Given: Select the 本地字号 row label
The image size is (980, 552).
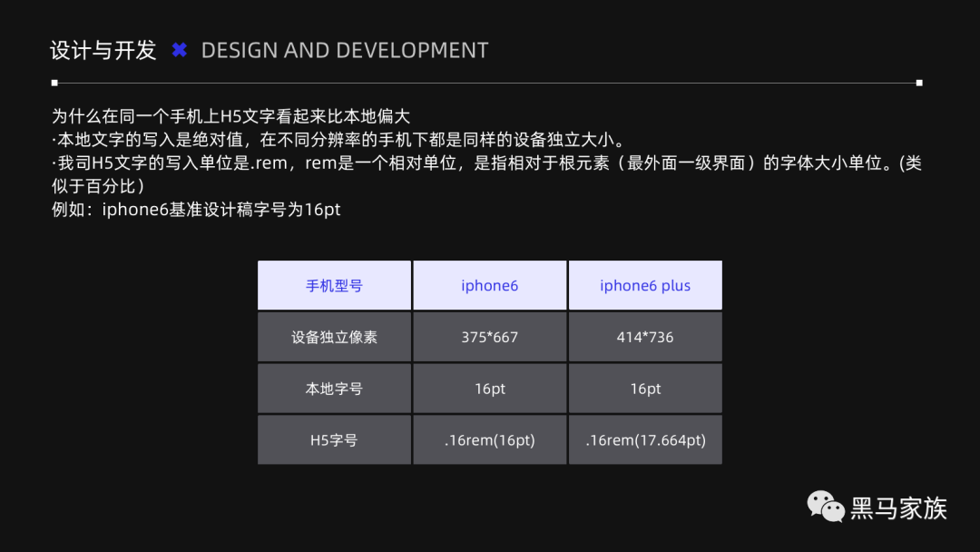Looking at the screenshot, I should point(334,389).
